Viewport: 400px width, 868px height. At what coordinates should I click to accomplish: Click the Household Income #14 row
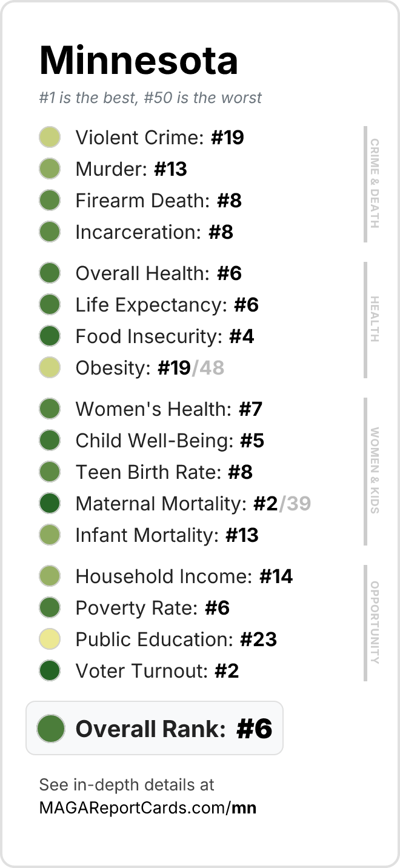(166, 576)
